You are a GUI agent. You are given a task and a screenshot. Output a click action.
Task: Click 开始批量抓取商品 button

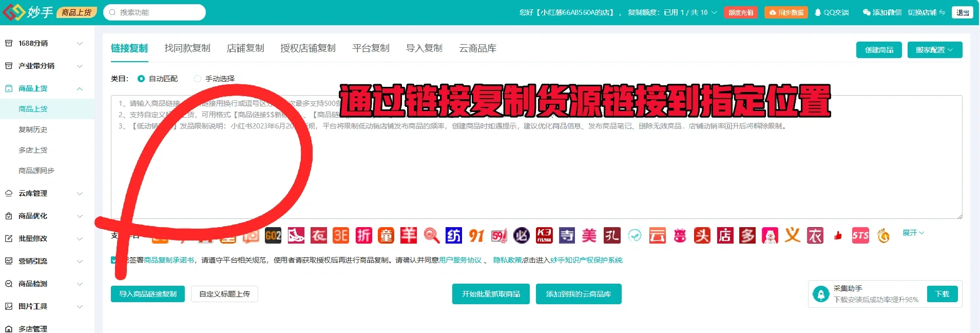point(491,294)
